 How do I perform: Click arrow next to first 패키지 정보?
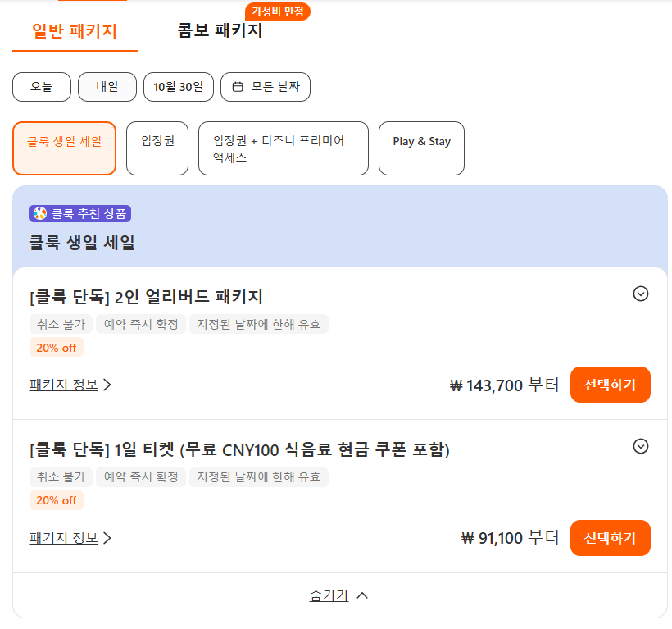(x=107, y=385)
